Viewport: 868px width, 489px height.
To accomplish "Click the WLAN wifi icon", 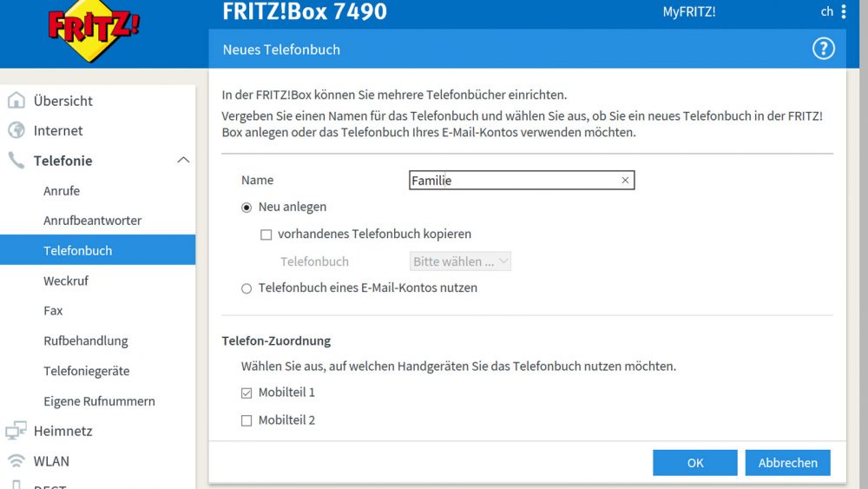I will click(16, 460).
